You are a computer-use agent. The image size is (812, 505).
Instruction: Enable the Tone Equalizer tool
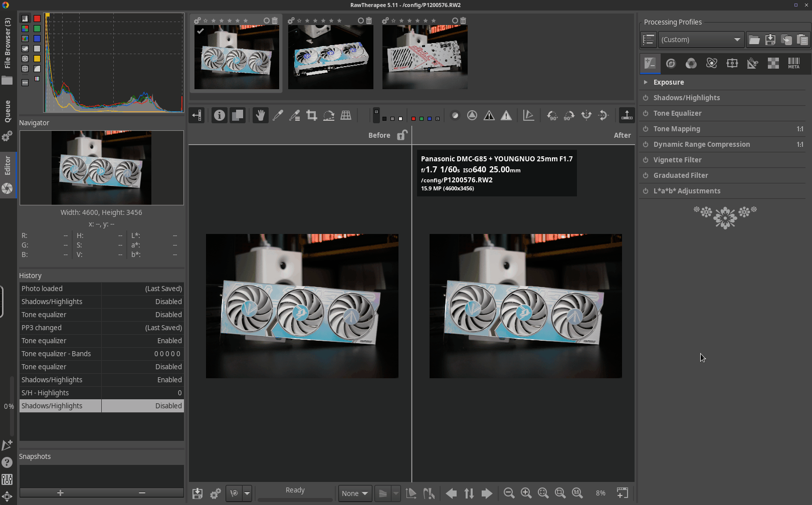pyautogui.click(x=646, y=113)
